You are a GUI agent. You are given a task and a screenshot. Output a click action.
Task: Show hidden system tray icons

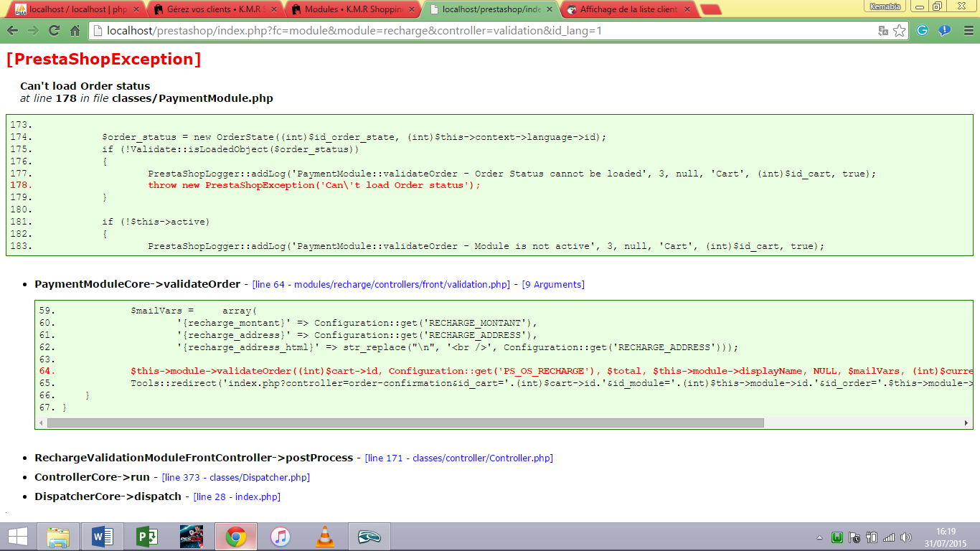pos(820,537)
